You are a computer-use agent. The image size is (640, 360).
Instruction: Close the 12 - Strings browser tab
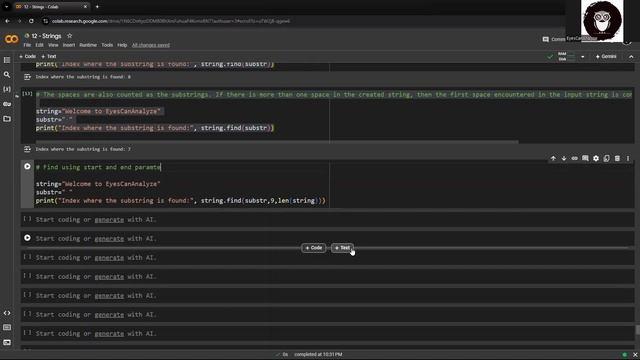(85, 7)
